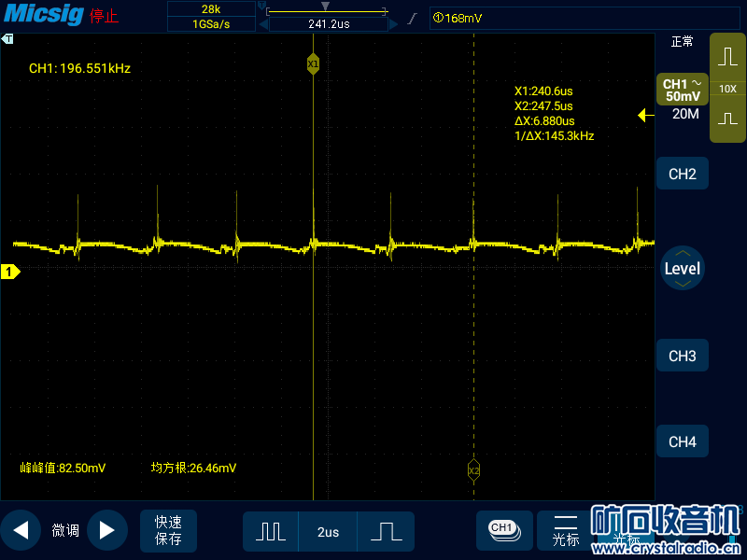Tap the Micsig logo
The image size is (747, 560).
[x=44, y=14]
